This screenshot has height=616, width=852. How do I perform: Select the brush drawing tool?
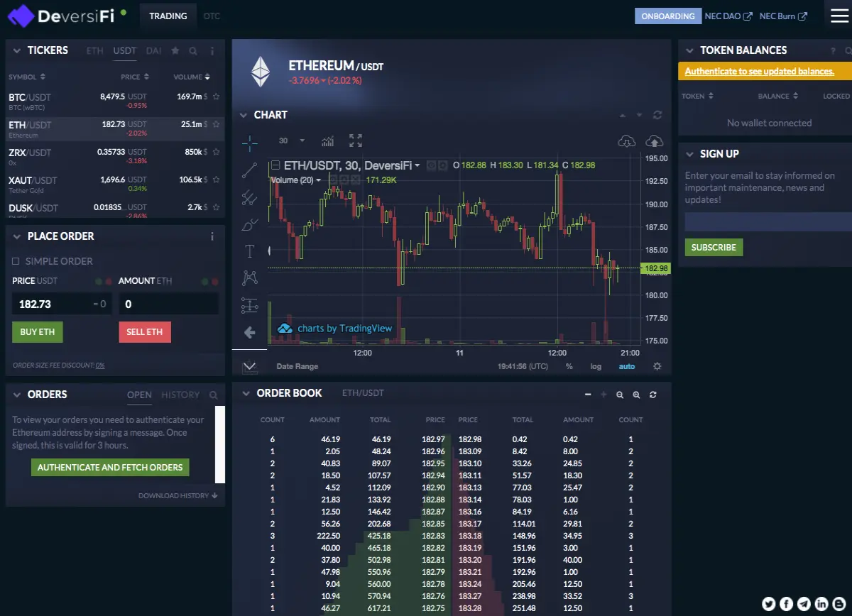(x=249, y=224)
